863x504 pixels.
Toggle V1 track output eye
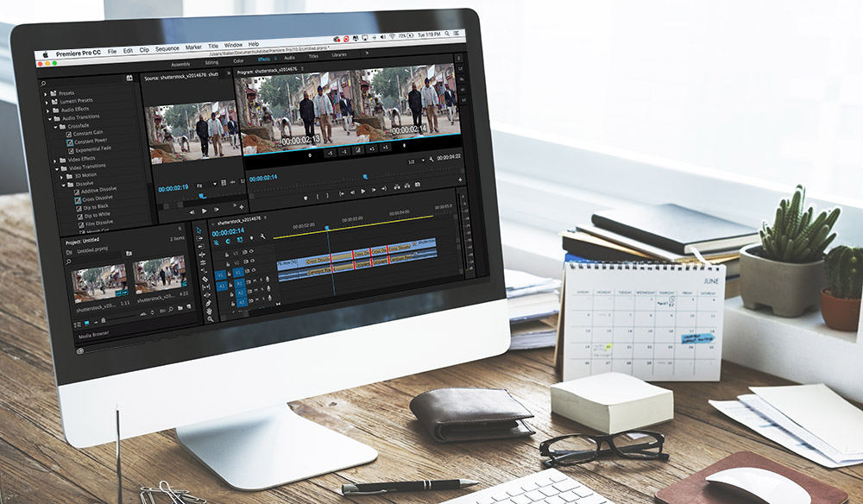254,269
